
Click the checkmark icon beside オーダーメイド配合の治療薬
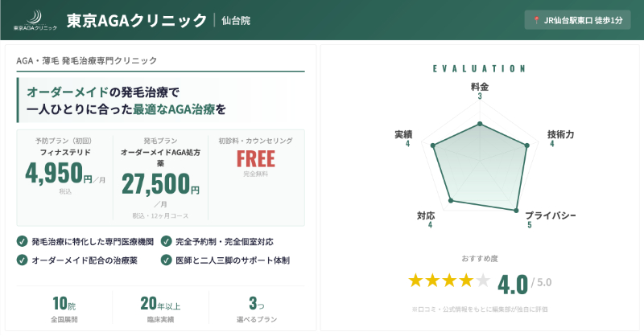coord(22,260)
